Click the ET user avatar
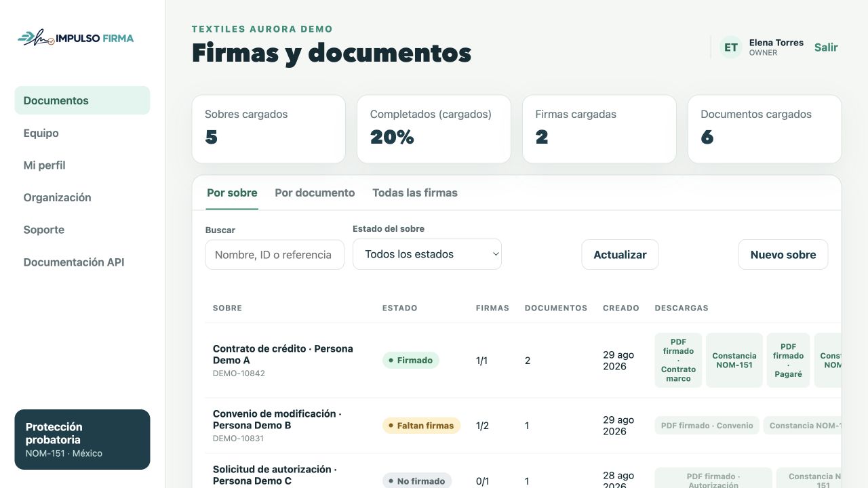This screenshot has width=868, height=488. (731, 47)
